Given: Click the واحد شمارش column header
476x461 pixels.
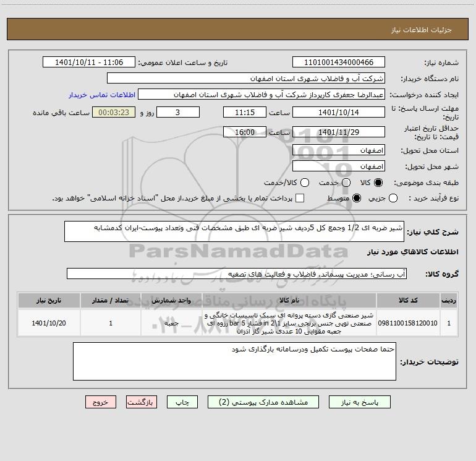Looking at the screenshot, I should 171,301.
